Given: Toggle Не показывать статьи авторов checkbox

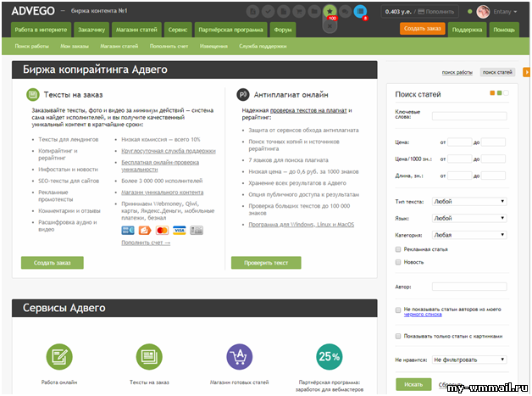Looking at the screenshot, I should tap(398, 310).
